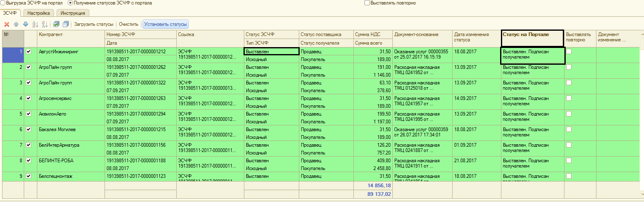Select 'Получение статусов ЭСЧФ с портала' option

click(x=70, y=3)
